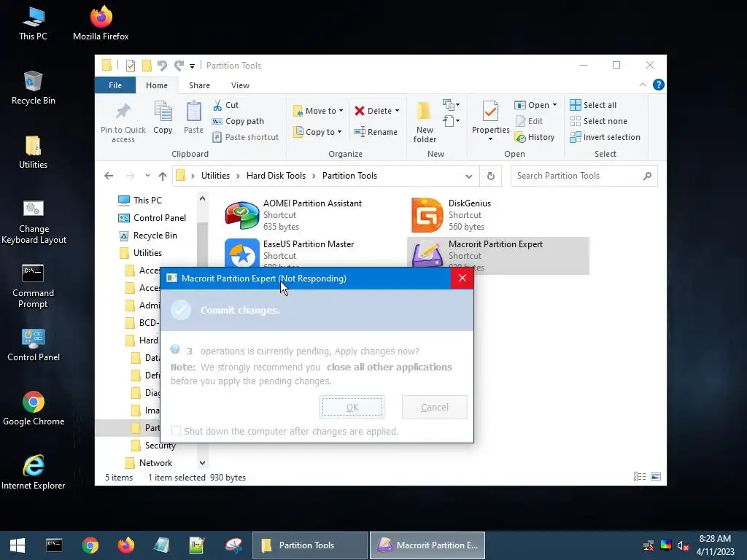747x560 pixels.
Task: Close the Macrorit Partition Expert dialog
Action: [462, 278]
